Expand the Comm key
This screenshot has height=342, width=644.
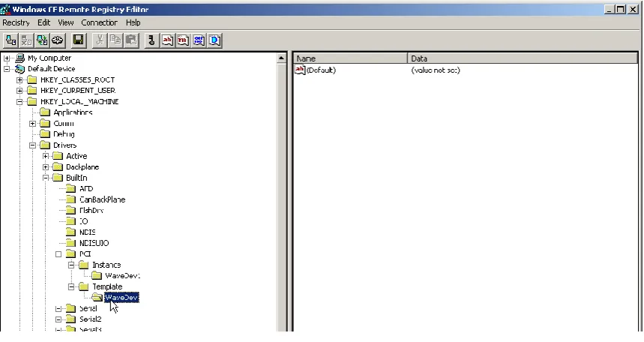coord(32,123)
